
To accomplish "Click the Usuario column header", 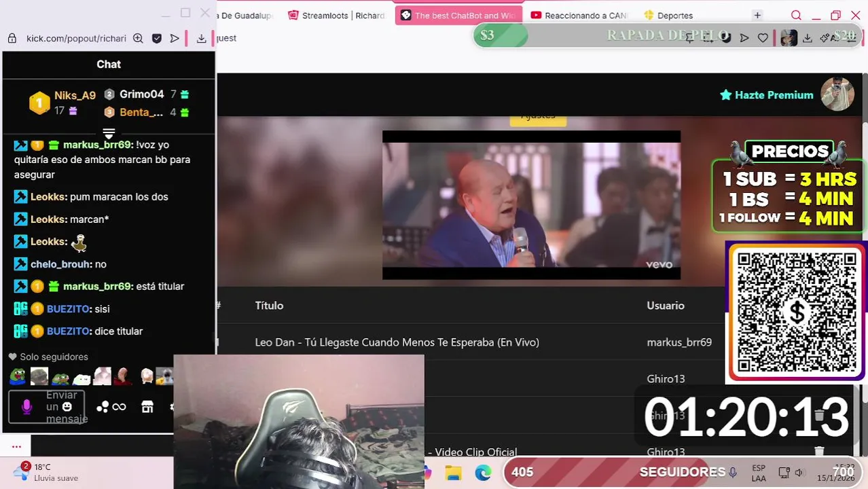I will (666, 306).
